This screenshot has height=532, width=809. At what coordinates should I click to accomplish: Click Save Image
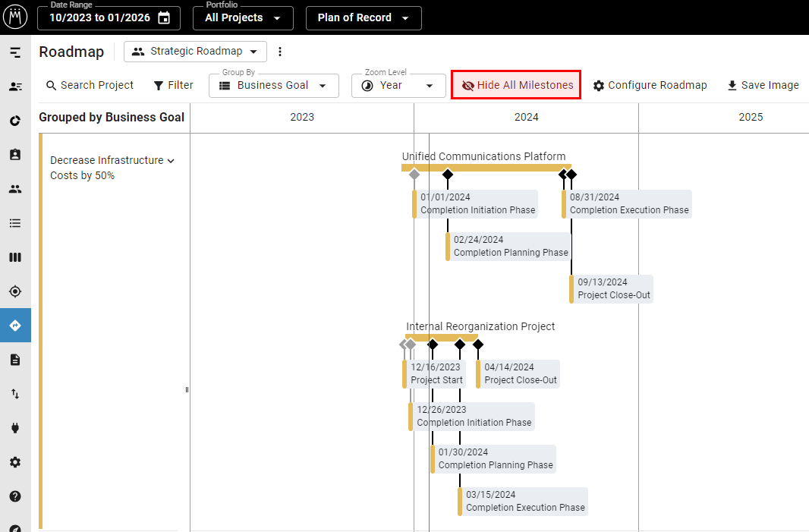pos(762,85)
